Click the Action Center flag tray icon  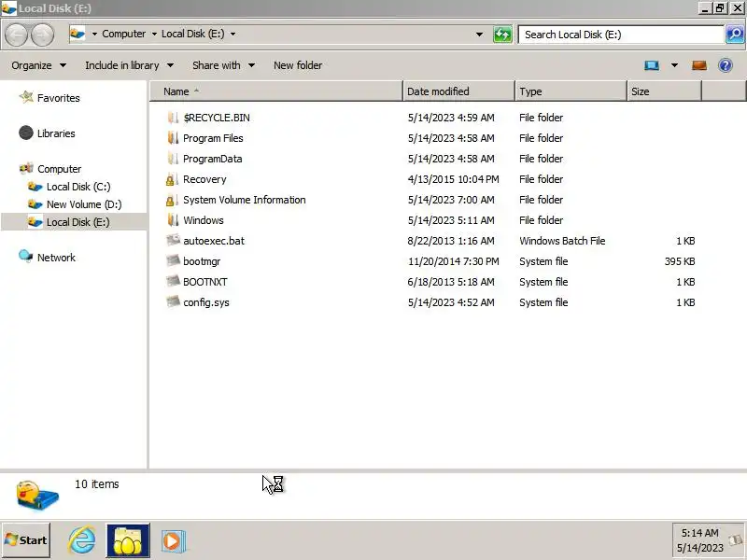point(736,540)
